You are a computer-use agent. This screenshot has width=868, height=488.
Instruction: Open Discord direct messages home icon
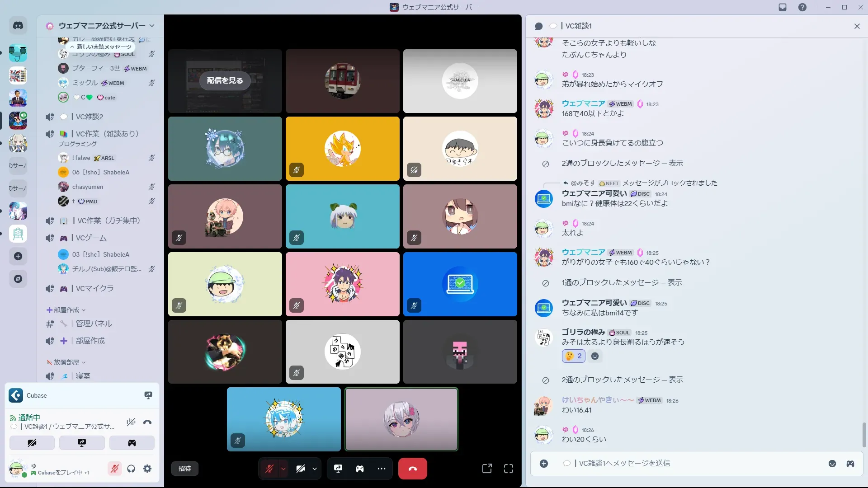pyautogui.click(x=18, y=26)
